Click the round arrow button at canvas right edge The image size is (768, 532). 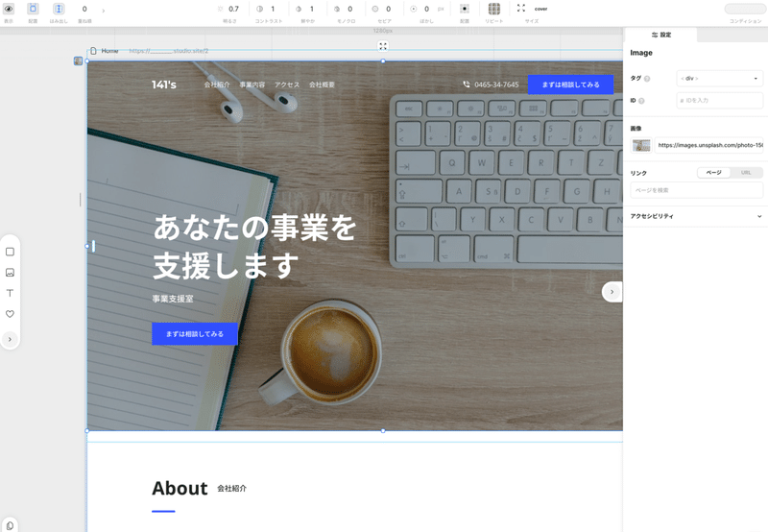coord(612,292)
